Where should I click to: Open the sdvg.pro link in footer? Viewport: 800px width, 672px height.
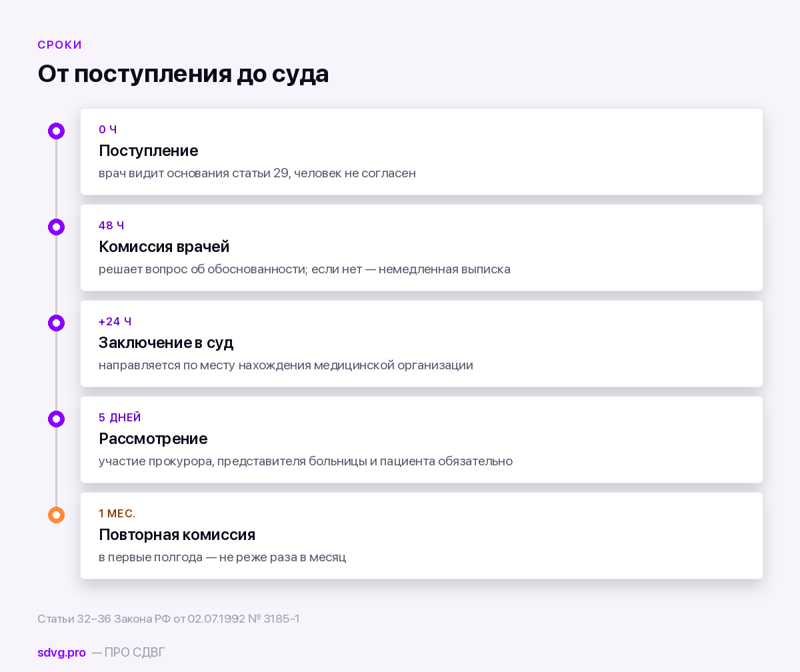click(61, 653)
